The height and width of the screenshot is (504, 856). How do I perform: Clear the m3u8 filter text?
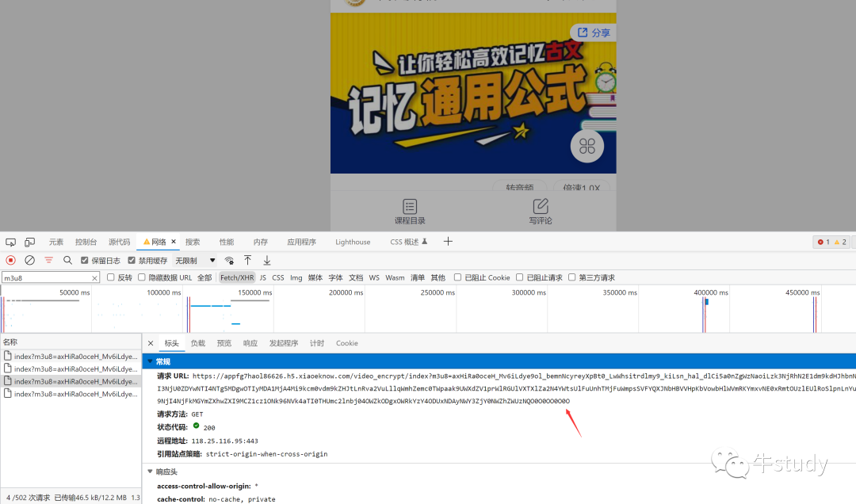coord(94,278)
